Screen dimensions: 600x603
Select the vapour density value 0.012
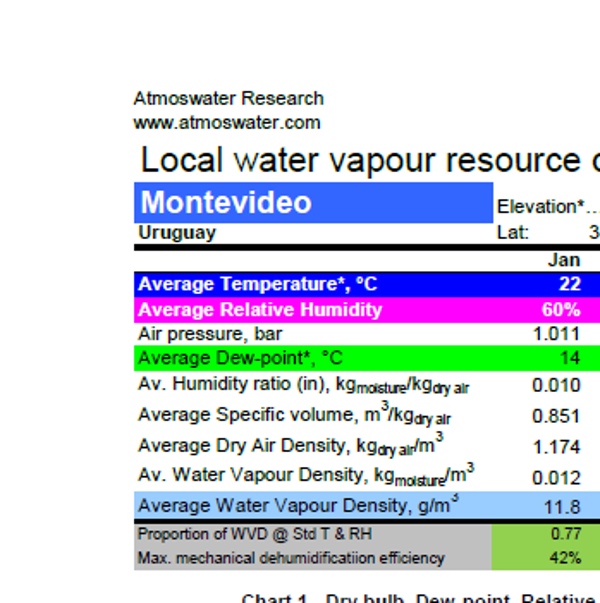tap(556, 478)
